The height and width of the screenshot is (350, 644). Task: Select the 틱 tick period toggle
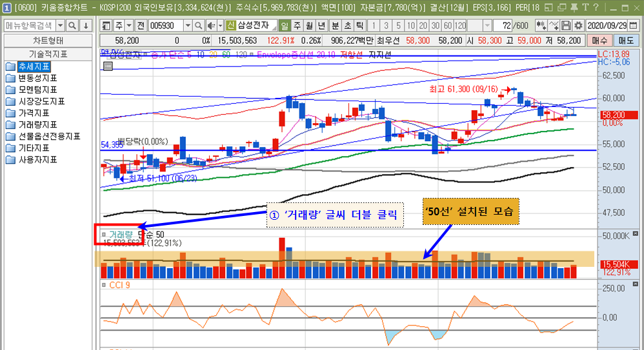[360, 26]
